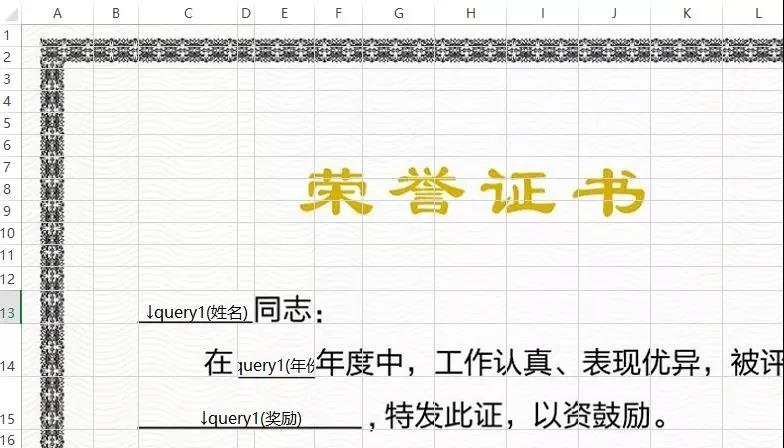Select row 1 header
The height and width of the screenshot is (448, 784).
point(10,35)
